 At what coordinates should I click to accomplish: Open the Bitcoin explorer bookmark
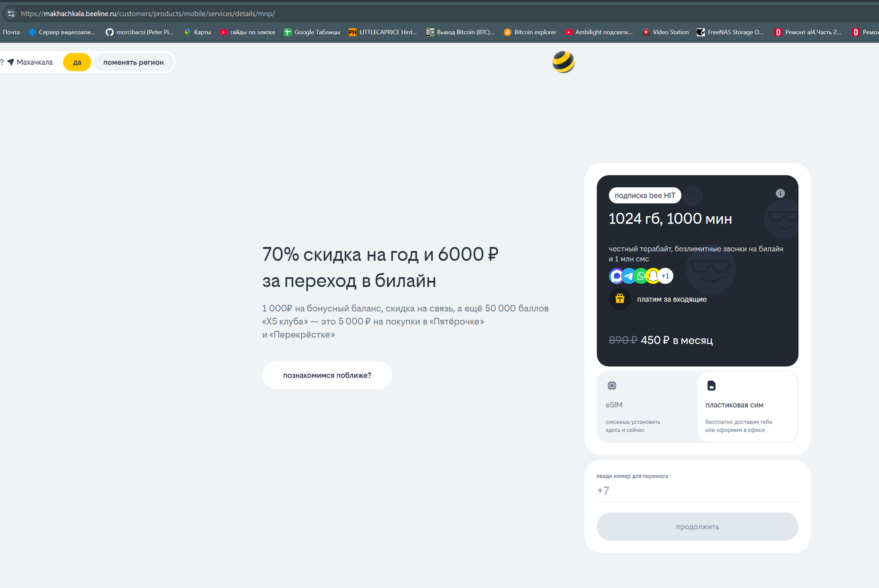tap(530, 32)
